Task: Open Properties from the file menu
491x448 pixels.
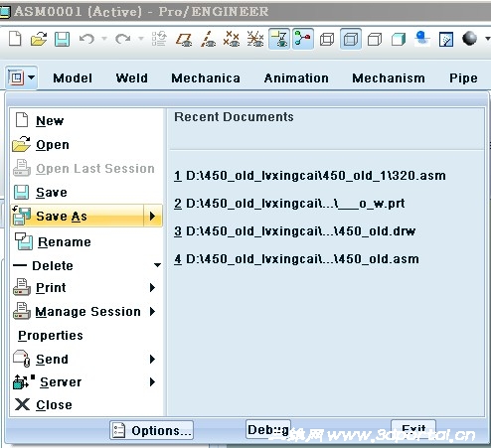Action: coord(86,336)
